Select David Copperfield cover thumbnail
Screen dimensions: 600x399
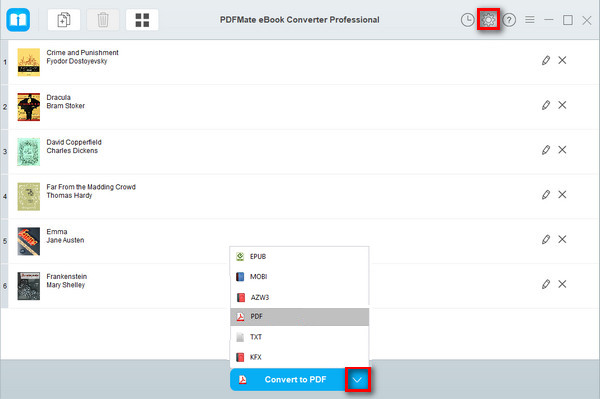29,152
